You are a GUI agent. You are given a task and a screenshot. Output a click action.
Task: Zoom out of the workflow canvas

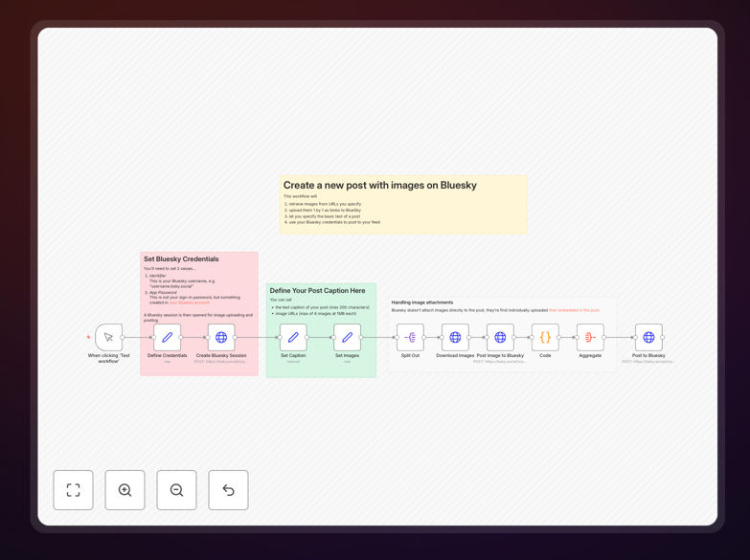(176, 490)
